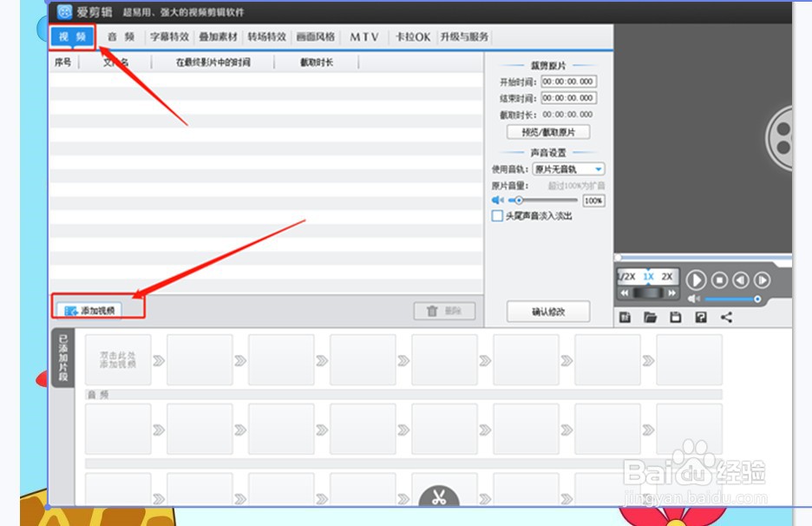Click the share icon below the player
This screenshot has width=812, height=526.
click(726, 317)
